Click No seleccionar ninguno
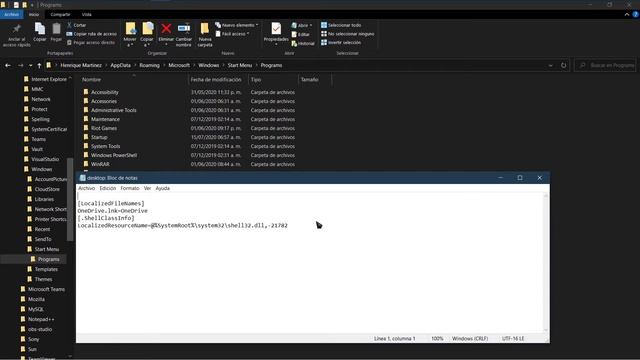Screen dimensions: 640x360 click(347, 34)
